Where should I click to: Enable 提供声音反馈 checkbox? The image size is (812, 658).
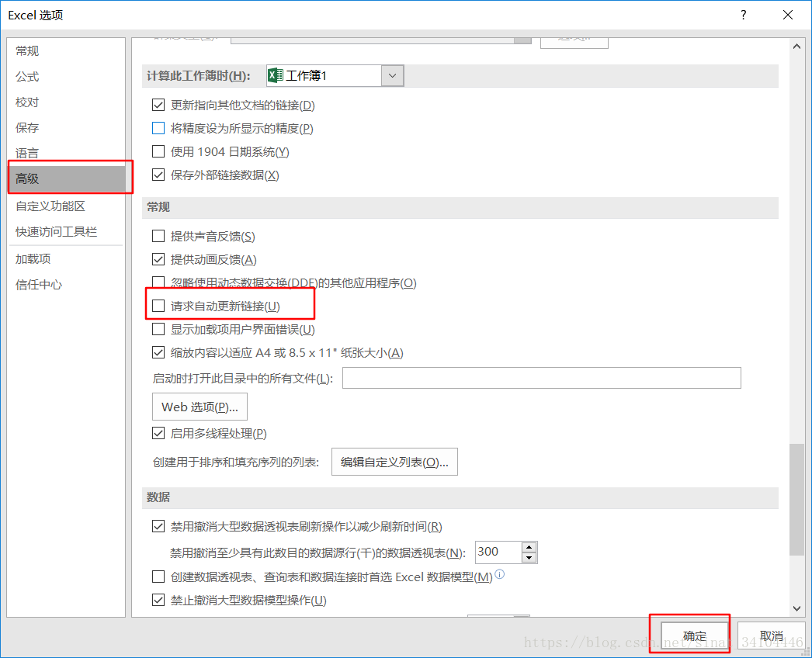(158, 236)
